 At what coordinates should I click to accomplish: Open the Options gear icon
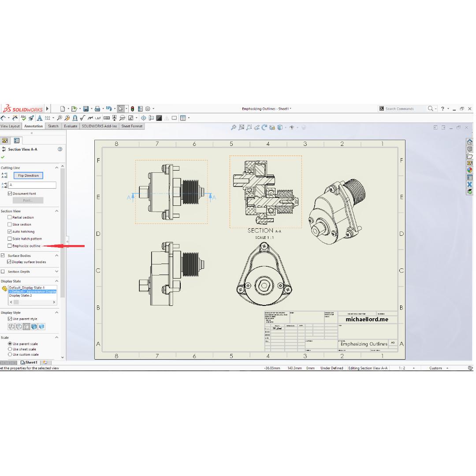click(x=148, y=109)
